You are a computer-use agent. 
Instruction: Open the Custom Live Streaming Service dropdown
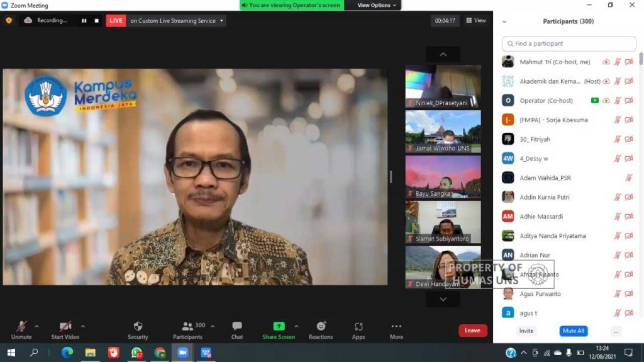(177, 21)
